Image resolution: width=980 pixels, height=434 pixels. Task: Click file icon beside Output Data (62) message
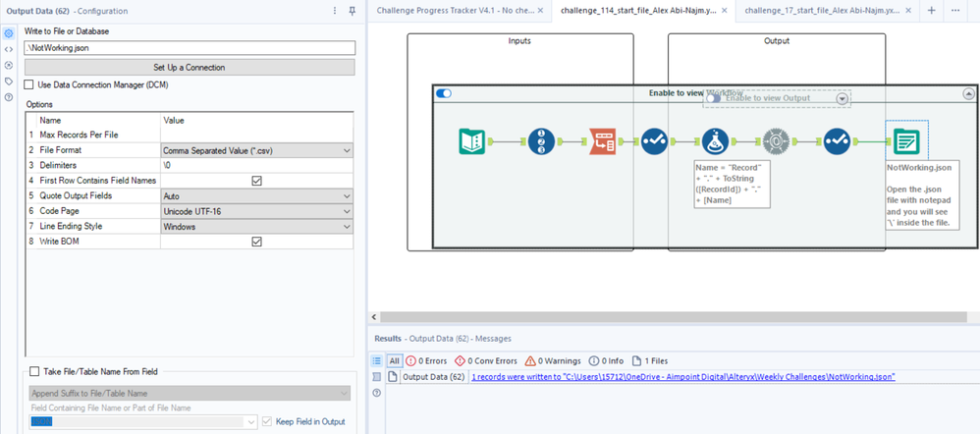(394, 376)
